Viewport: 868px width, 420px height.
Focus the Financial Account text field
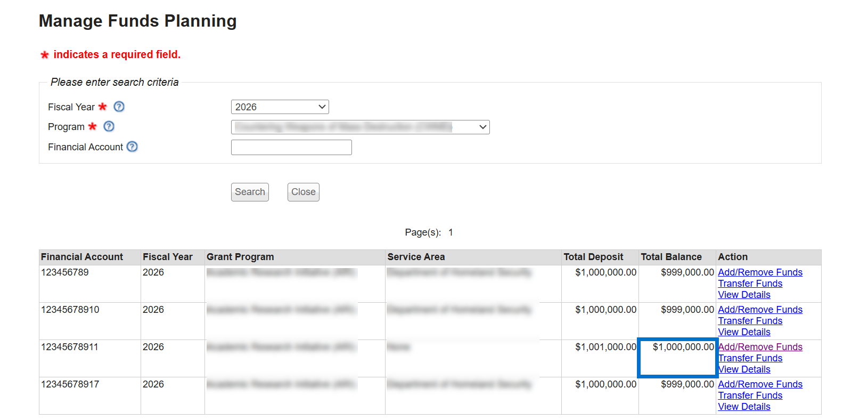click(x=291, y=147)
